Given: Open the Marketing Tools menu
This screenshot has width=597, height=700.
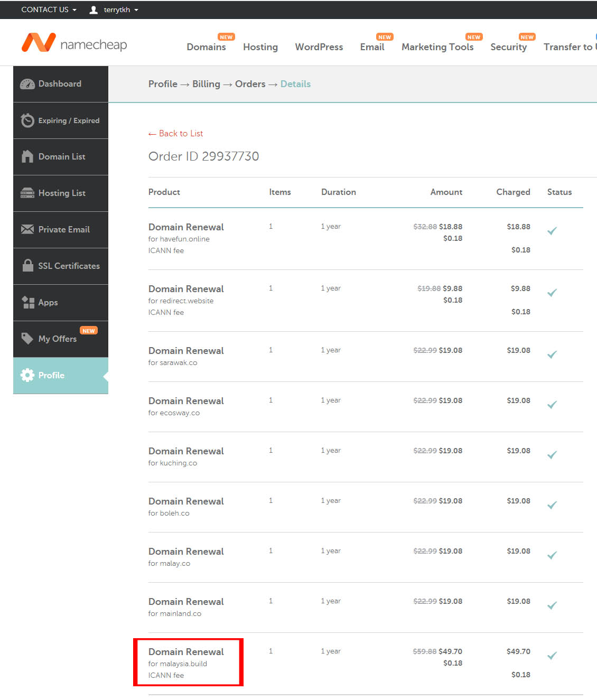Looking at the screenshot, I should click(x=437, y=47).
